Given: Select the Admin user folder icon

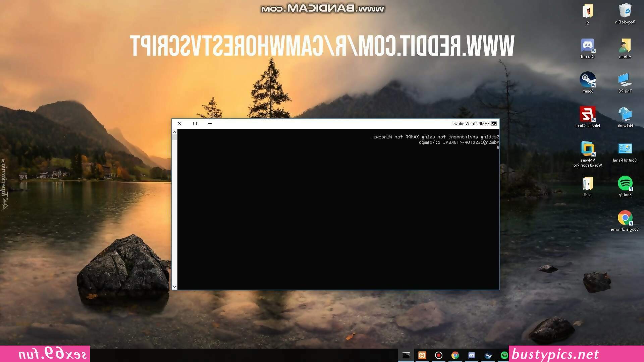Looking at the screenshot, I should click(x=625, y=48).
